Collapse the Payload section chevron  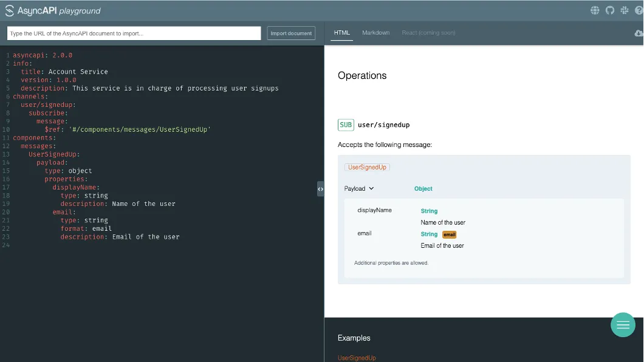tap(371, 188)
